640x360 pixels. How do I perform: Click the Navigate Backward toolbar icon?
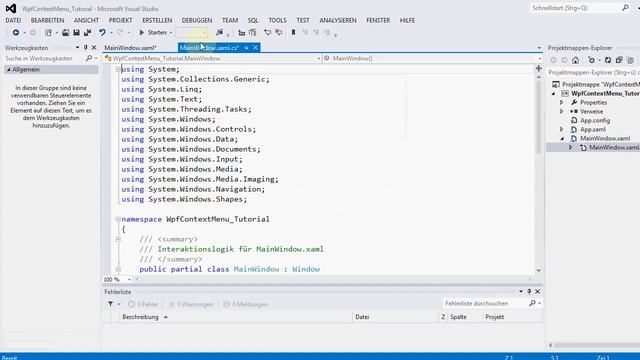(x=16, y=32)
